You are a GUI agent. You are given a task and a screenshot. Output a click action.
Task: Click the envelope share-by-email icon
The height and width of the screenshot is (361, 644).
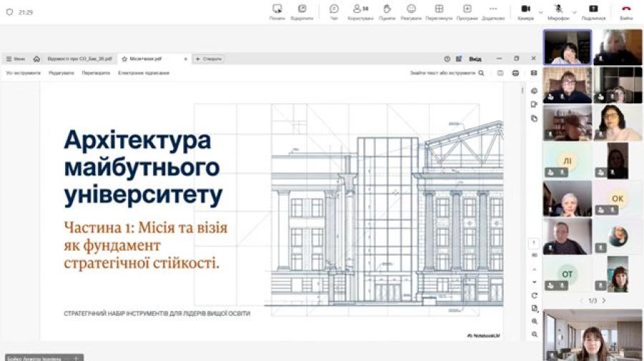[x=534, y=73]
